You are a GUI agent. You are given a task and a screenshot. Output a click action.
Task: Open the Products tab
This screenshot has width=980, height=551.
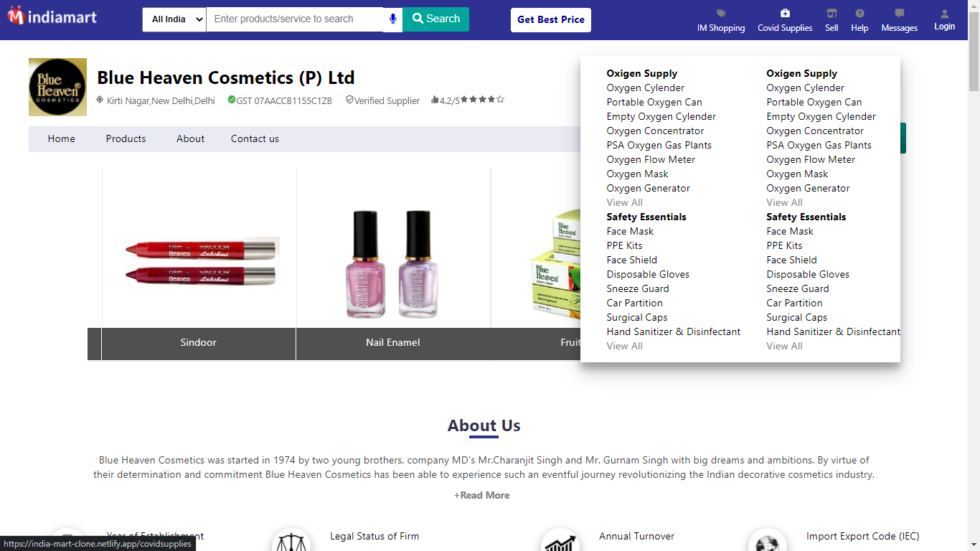(x=126, y=139)
